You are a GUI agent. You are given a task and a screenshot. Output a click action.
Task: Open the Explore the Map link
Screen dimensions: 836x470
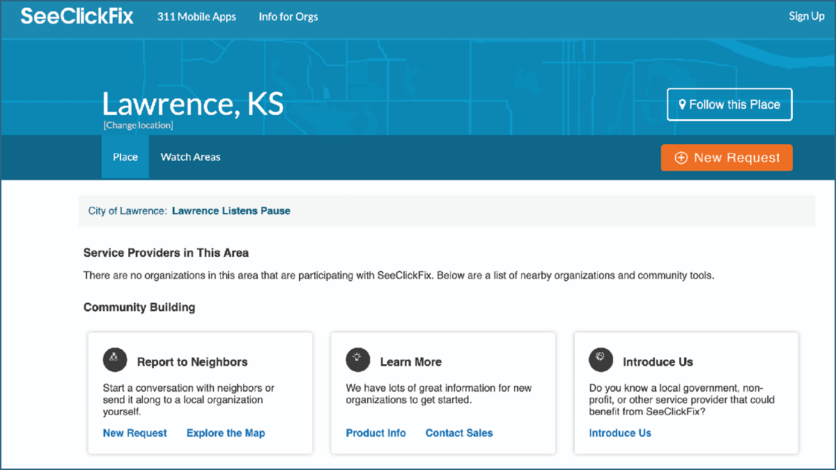[226, 433]
